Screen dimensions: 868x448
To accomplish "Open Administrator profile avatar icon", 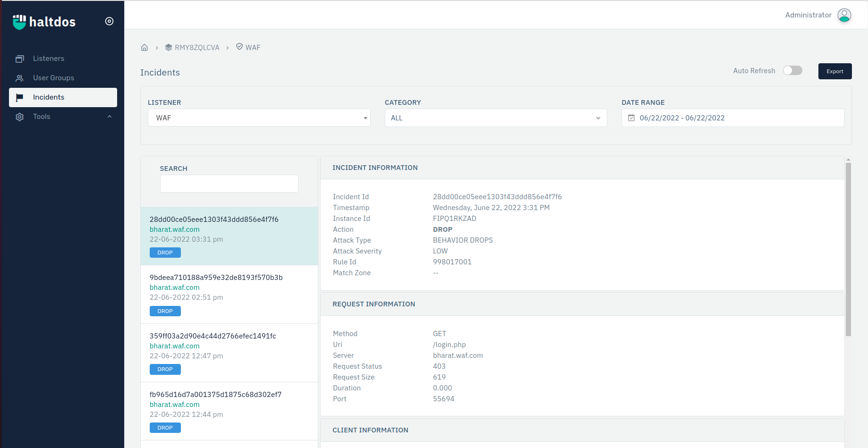I will [844, 15].
